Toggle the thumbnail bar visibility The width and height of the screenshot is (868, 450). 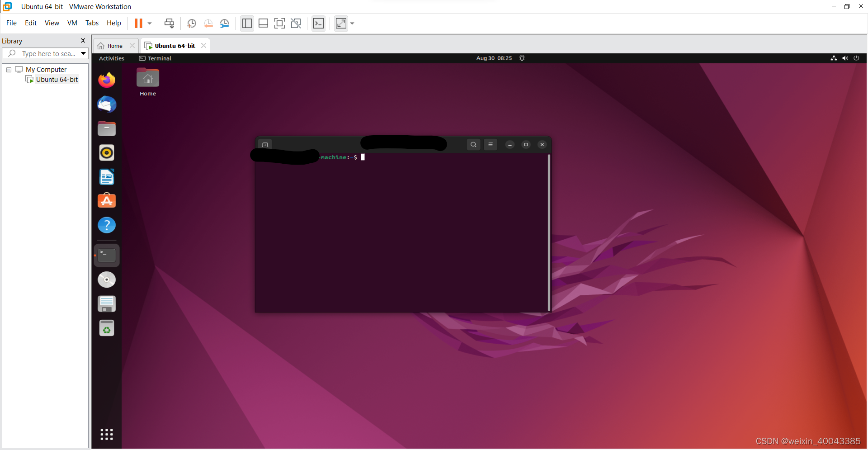click(x=263, y=23)
